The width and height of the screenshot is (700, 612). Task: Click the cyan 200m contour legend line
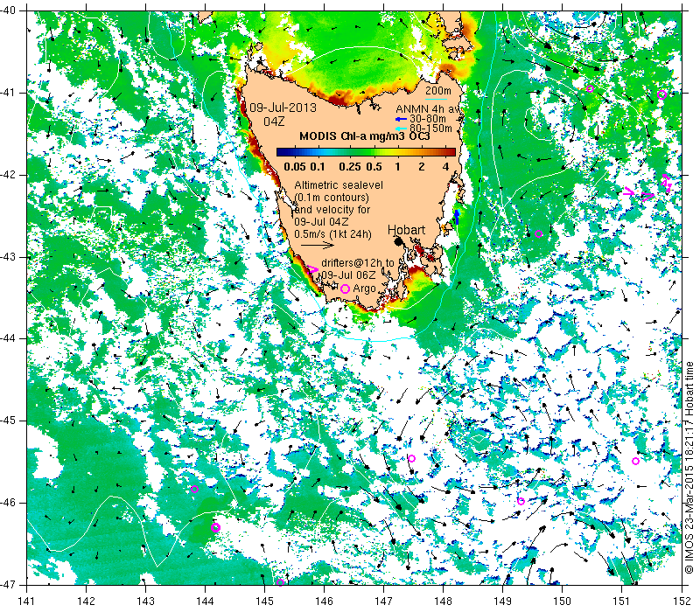coord(436,99)
